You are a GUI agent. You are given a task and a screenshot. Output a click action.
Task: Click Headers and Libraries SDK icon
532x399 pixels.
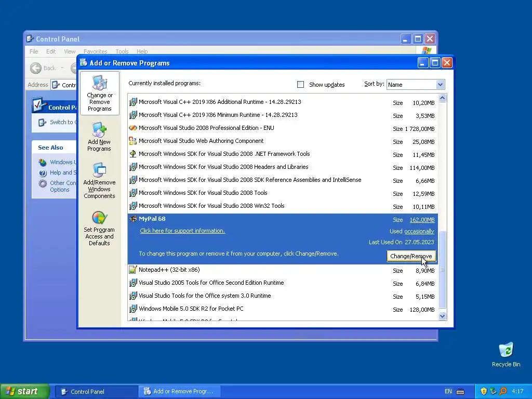pos(133,167)
